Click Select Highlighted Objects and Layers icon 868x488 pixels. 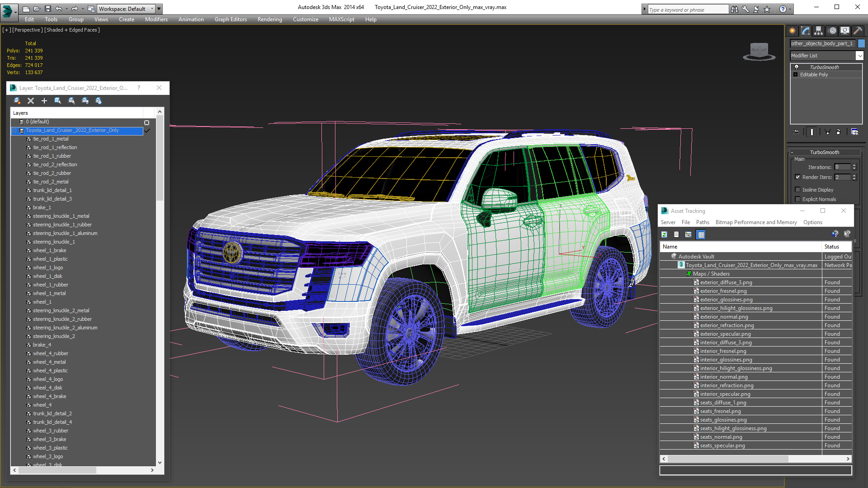(x=58, y=101)
